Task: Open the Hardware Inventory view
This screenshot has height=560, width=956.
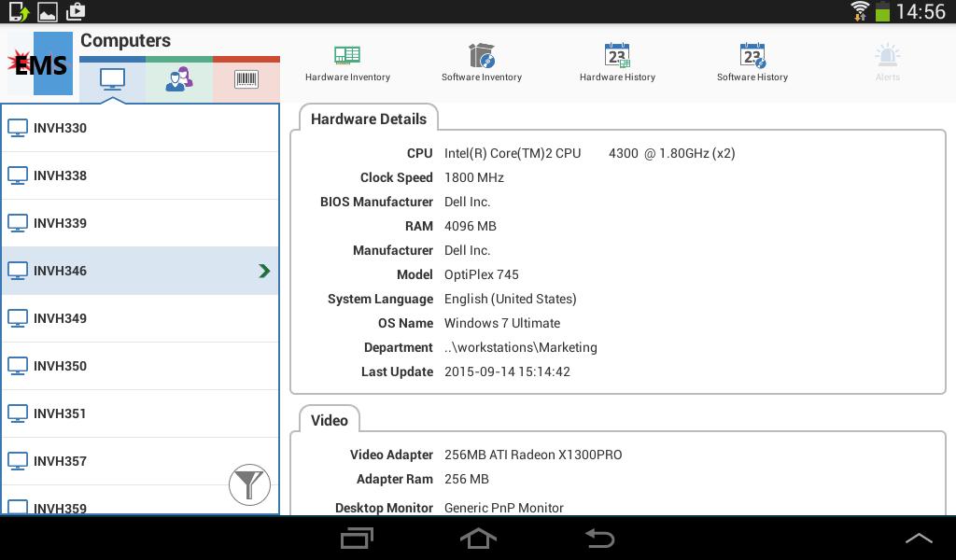Action: tap(347, 63)
